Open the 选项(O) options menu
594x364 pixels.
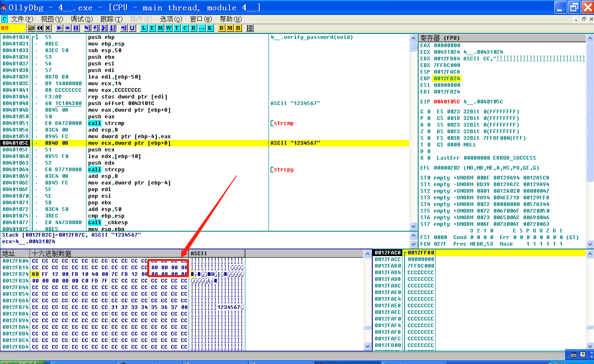tap(171, 19)
